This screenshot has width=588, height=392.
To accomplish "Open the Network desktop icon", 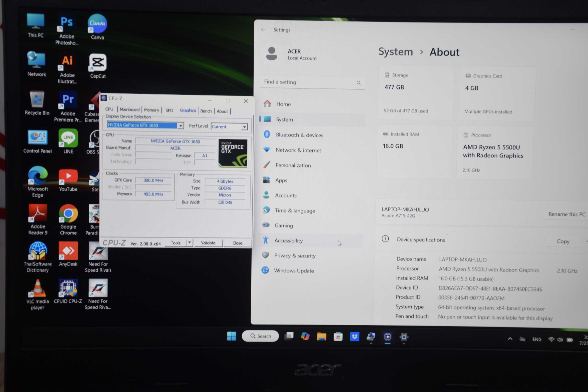I will click(x=37, y=64).
